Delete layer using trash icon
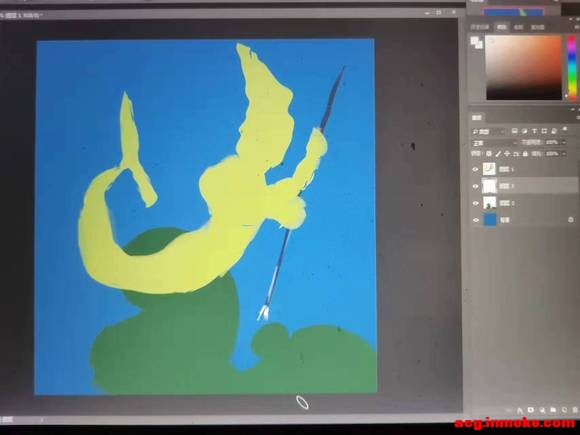Image resolution: width=580 pixels, height=435 pixels. click(x=575, y=410)
